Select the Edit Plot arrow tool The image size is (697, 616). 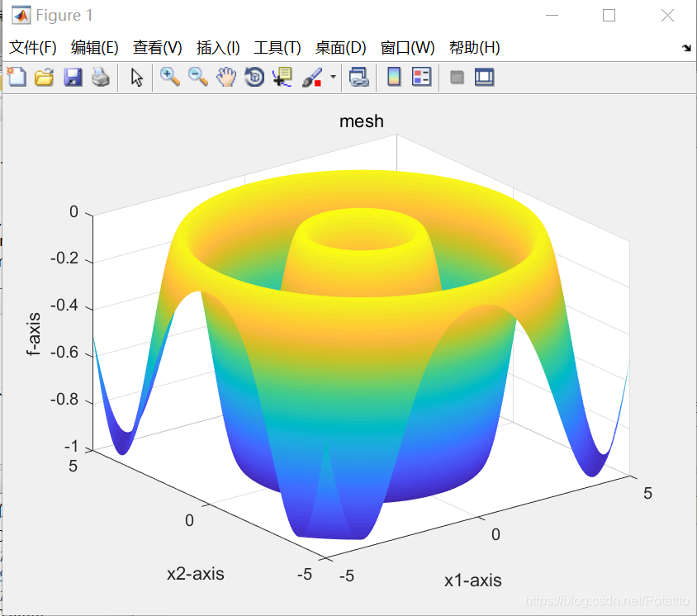coord(137,78)
